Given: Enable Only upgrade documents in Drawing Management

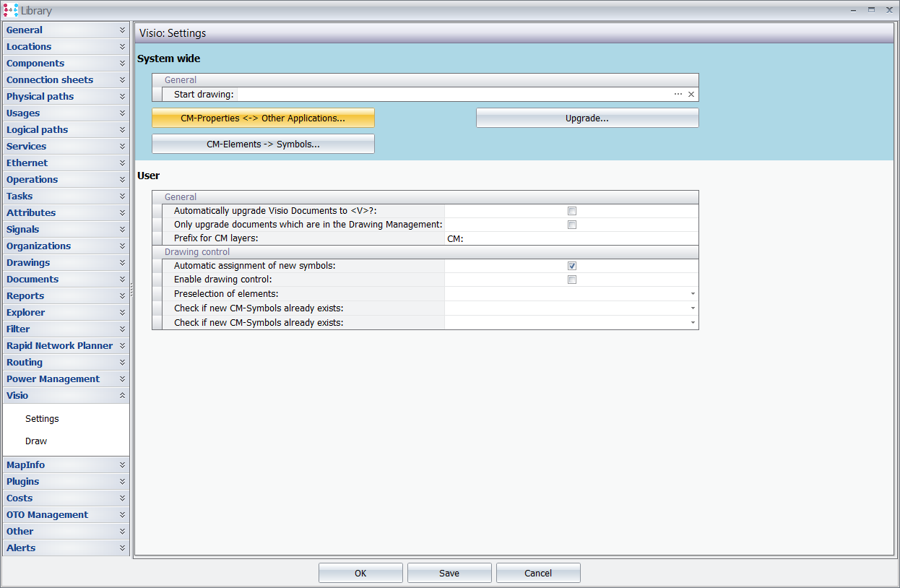Looking at the screenshot, I should tap(572, 225).
